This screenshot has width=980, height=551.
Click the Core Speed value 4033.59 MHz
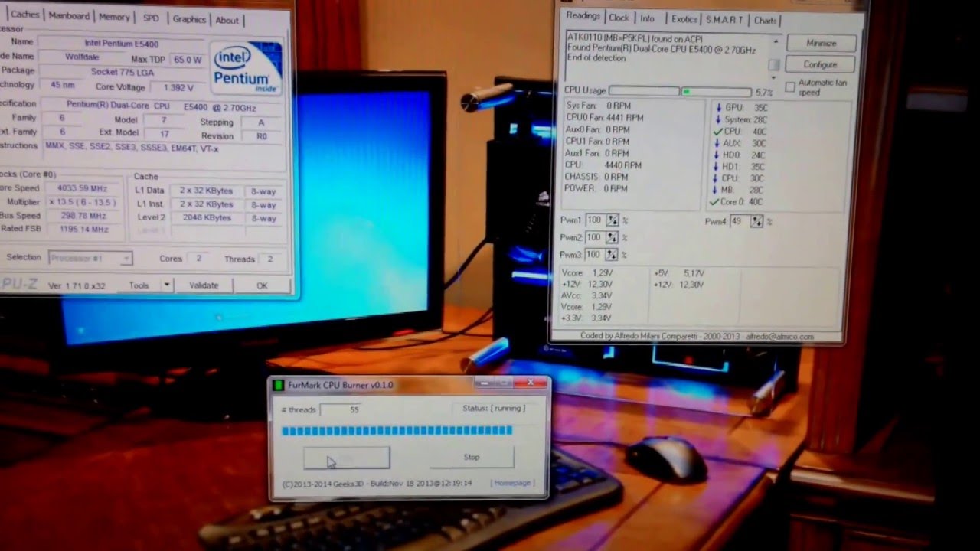point(83,187)
